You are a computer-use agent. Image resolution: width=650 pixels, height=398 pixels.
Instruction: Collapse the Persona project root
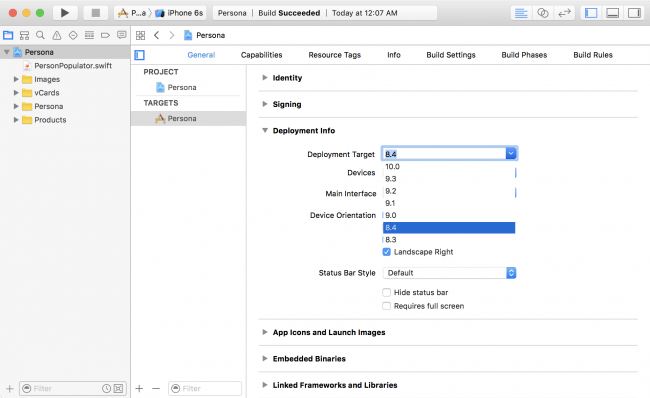(x=7, y=52)
